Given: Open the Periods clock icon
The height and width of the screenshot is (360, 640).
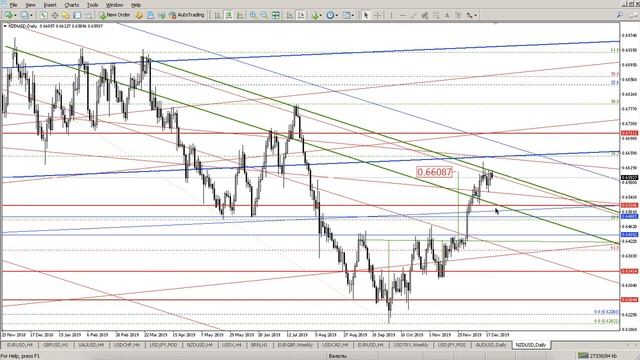Looking at the screenshot, I should point(330,15).
